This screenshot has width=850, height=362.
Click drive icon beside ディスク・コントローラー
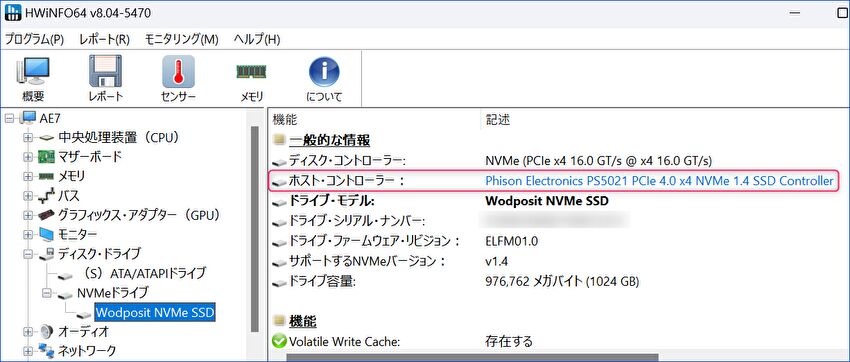[x=279, y=162]
